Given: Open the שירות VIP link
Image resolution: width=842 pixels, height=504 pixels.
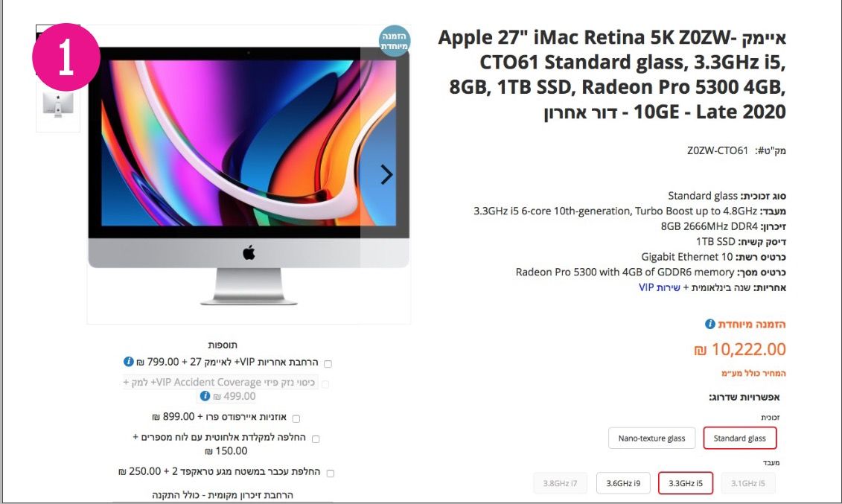Looking at the screenshot, I should 659,287.
